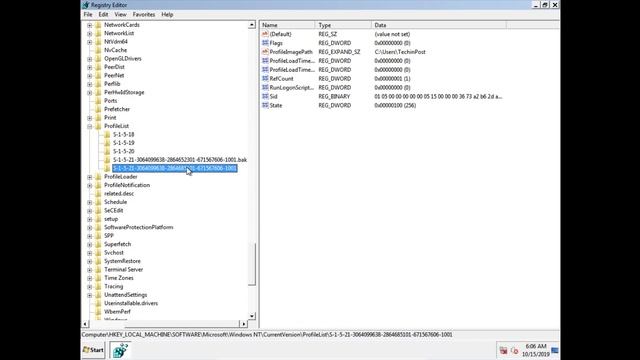Click the ProfileImagePath value icon
The height and width of the screenshot is (360, 640).
pos(265,52)
